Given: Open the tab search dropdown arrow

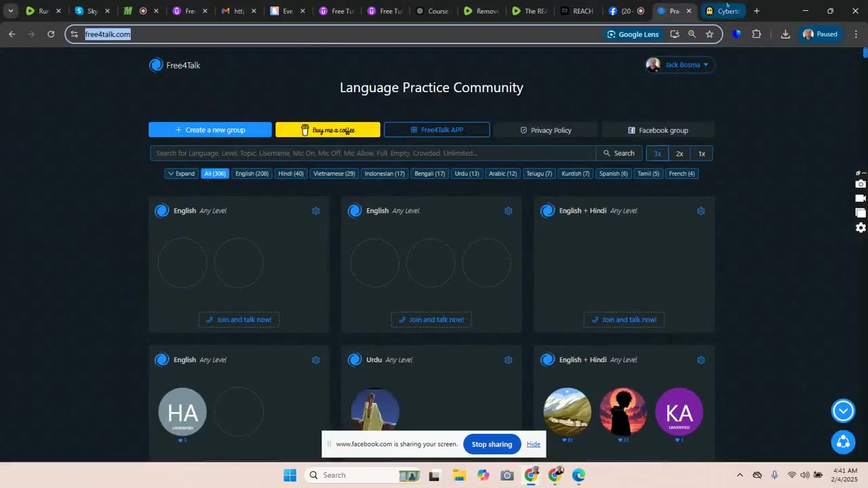Looking at the screenshot, I should click(11, 11).
